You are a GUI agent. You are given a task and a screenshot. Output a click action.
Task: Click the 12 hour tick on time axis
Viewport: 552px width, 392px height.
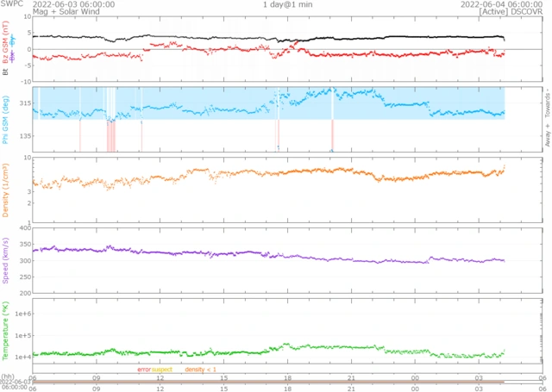tap(160, 377)
